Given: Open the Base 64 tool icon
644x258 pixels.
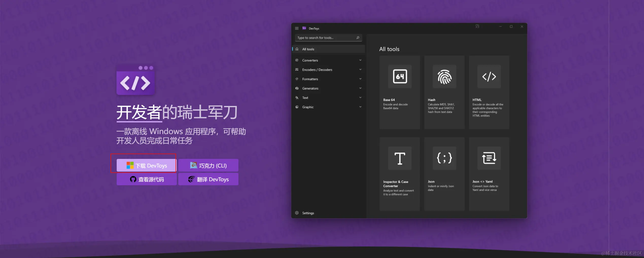Looking at the screenshot, I should [x=400, y=76].
